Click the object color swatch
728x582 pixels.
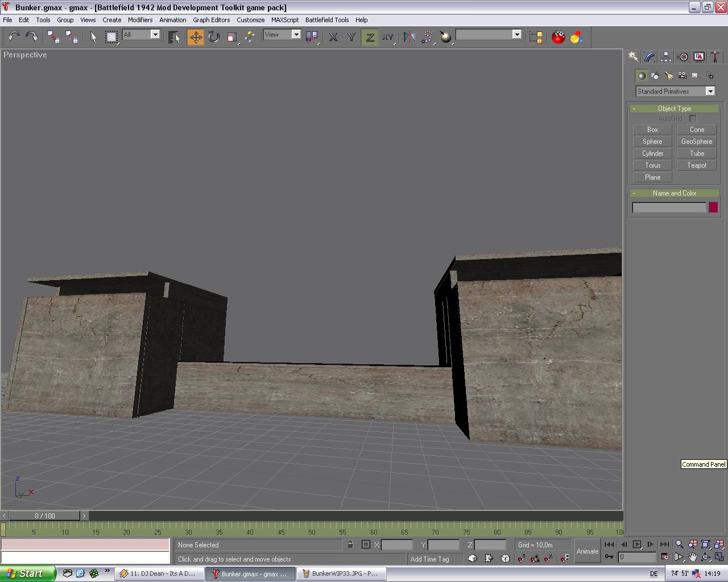[713, 208]
